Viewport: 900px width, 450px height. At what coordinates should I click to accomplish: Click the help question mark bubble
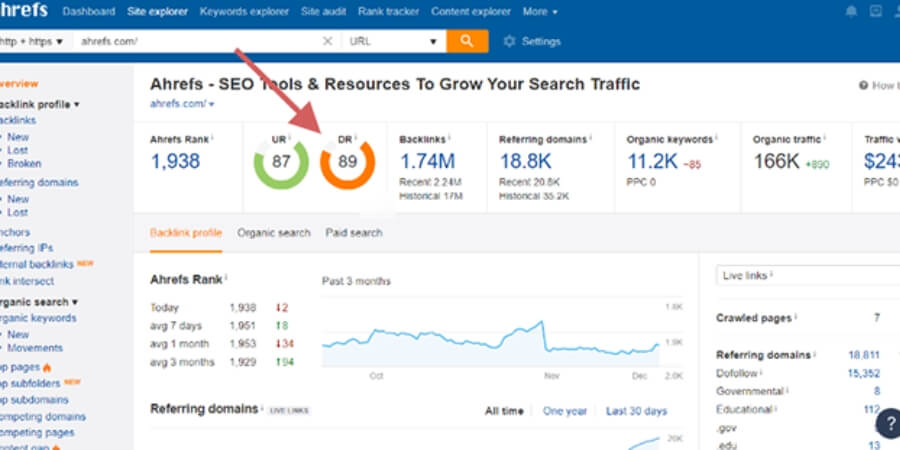click(889, 423)
